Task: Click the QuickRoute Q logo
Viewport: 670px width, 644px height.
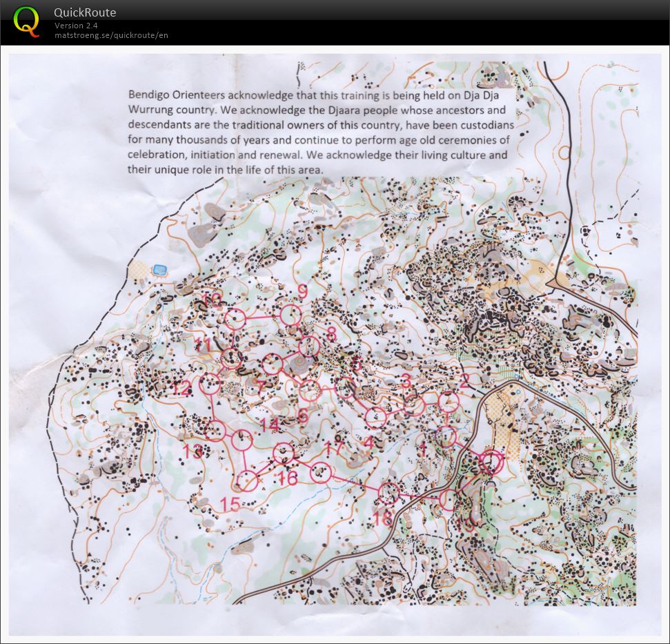Action: tap(27, 21)
